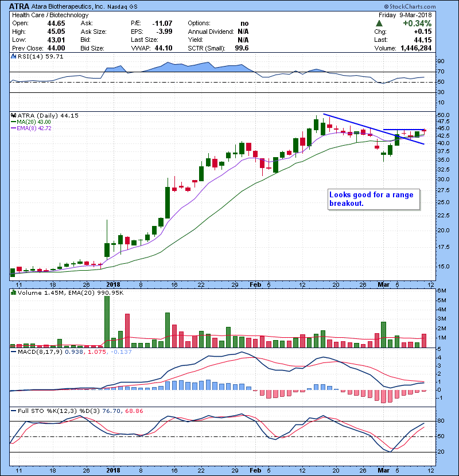Click the 2018 label on the upper date axis

coord(113,284)
